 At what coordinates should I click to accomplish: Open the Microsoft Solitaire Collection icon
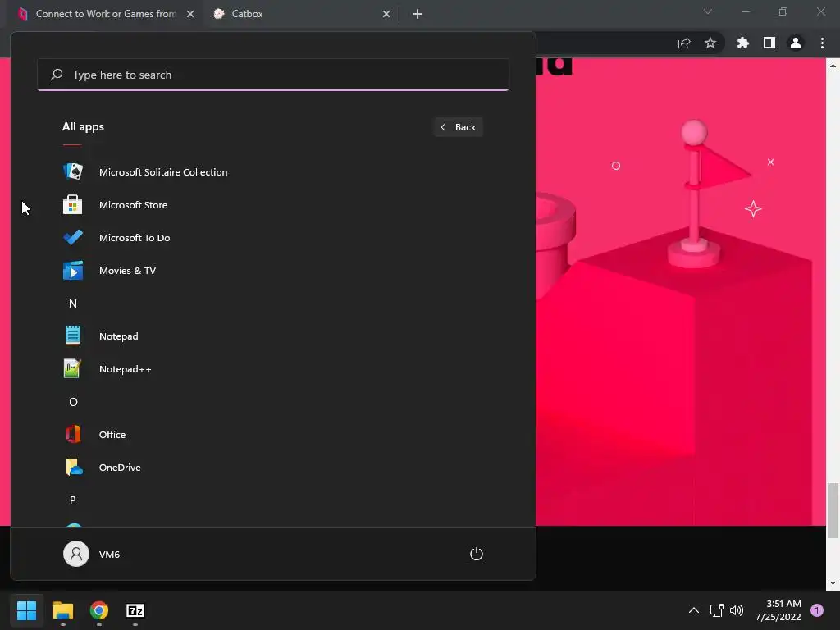point(73,172)
